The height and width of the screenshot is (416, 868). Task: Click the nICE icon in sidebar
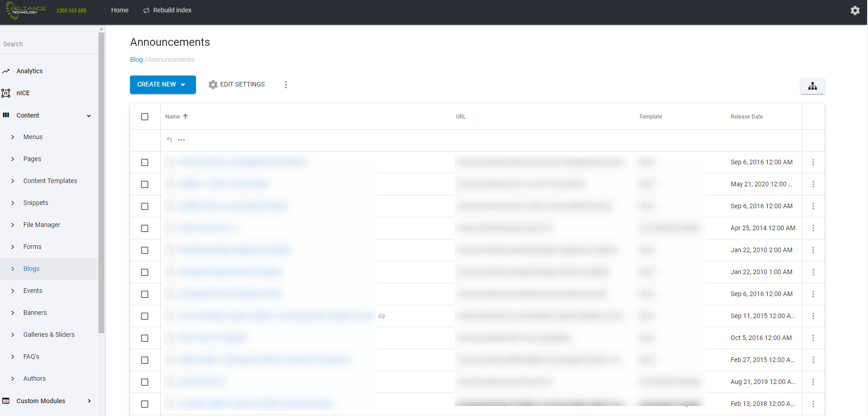tap(6, 93)
